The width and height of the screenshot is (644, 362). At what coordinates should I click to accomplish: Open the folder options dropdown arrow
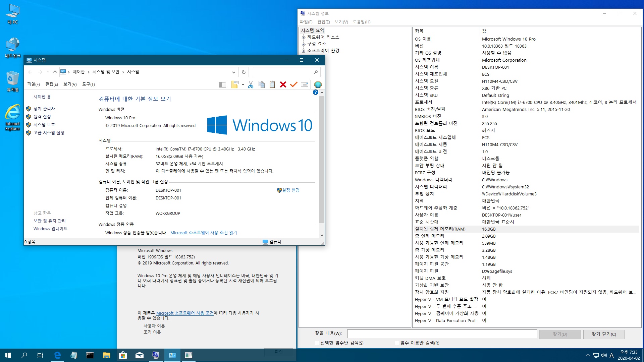[x=243, y=84]
